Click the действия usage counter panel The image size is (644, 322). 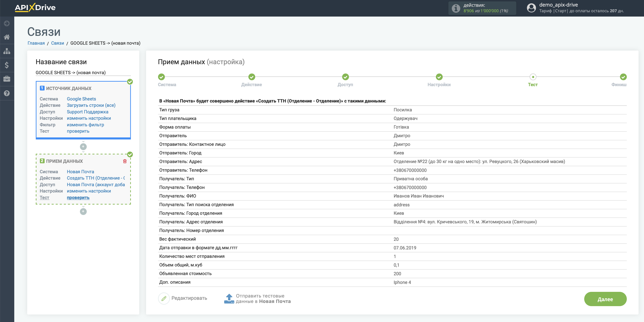tap(482, 8)
